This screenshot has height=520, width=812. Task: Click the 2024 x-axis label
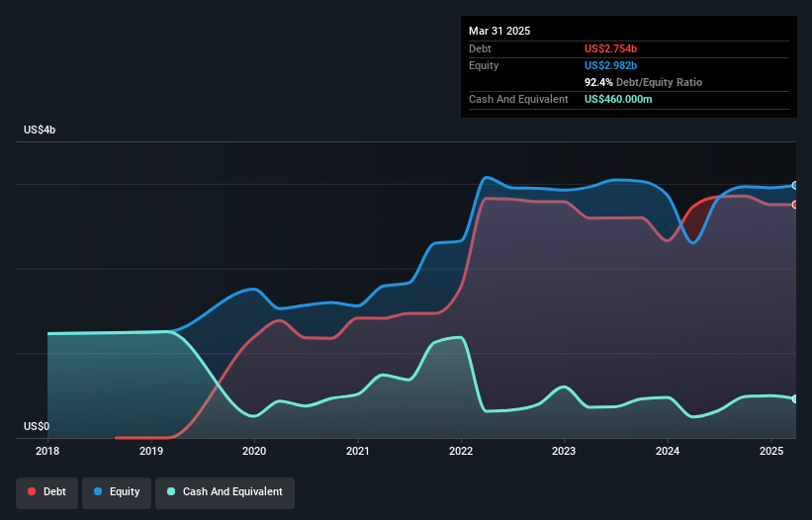[668, 451]
